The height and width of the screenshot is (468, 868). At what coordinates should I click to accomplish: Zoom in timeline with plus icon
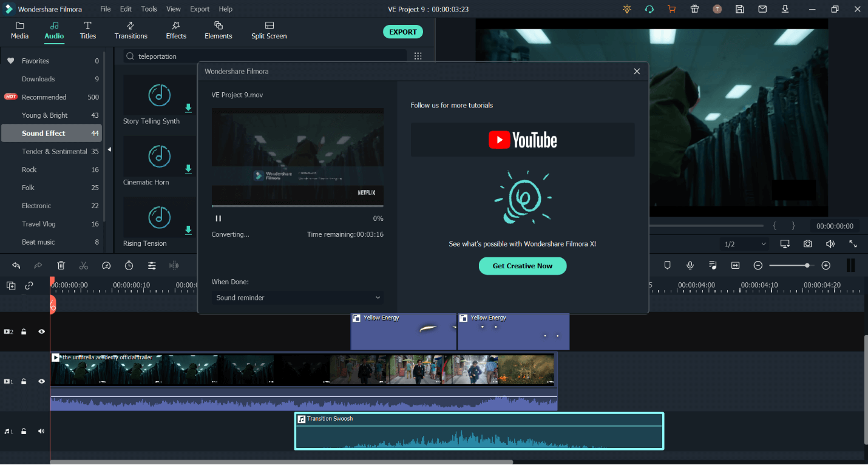[x=826, y=265]
